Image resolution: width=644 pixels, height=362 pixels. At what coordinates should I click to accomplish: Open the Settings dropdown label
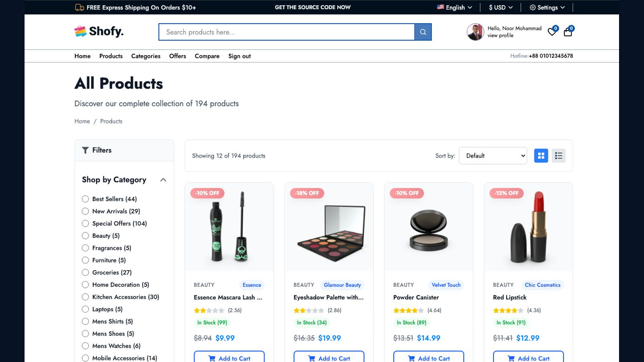pos(547,7)
